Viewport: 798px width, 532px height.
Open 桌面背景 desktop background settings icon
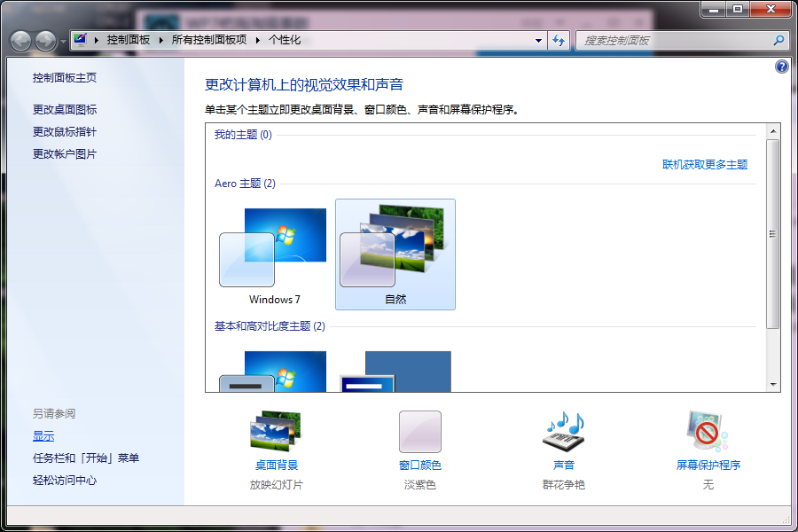point(275,431)
